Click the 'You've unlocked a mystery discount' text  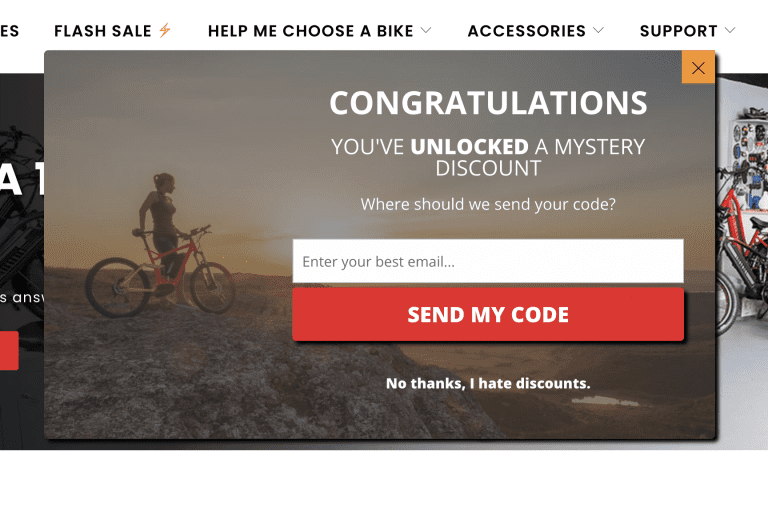click(488, 157)
